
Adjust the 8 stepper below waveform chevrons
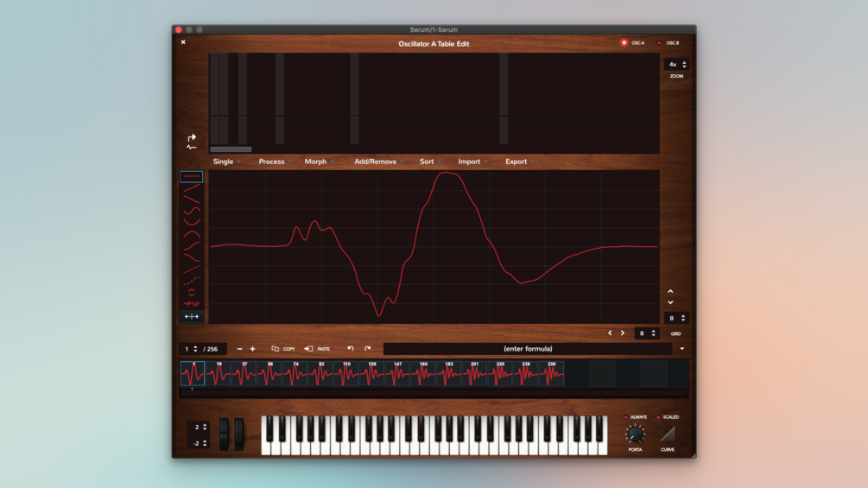pyautogui.click(x=676, y=318)
